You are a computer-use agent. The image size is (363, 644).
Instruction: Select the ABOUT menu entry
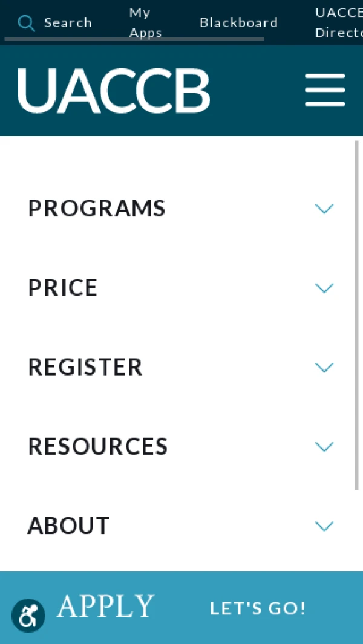tap(68, 525)
